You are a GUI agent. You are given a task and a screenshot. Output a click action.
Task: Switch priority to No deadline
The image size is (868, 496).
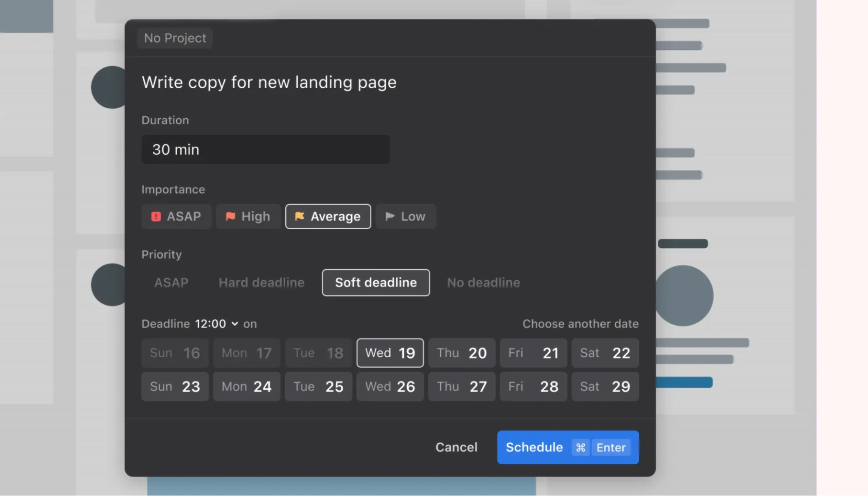pos(483,283)
